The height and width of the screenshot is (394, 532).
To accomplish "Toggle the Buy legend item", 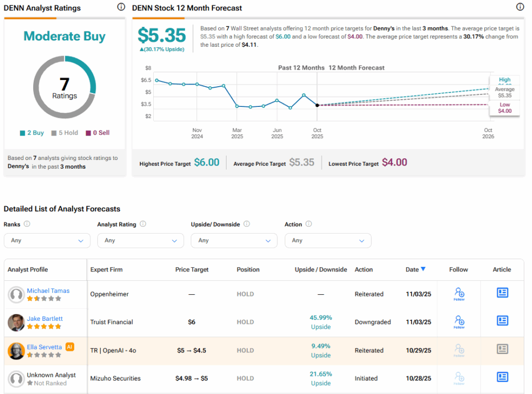I will [32, 133].
